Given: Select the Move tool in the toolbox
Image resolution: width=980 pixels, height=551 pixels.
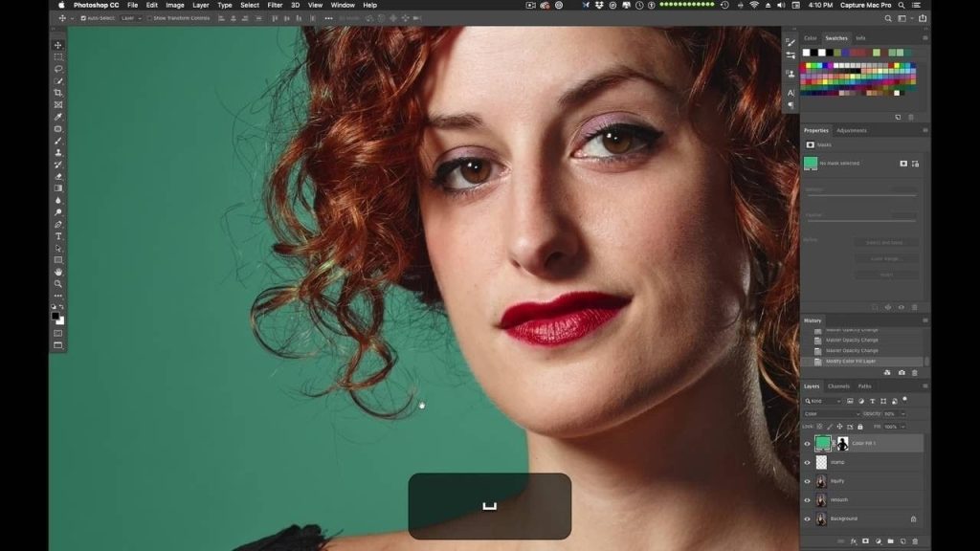Looking at the screenshot, I should coord(58,46).
